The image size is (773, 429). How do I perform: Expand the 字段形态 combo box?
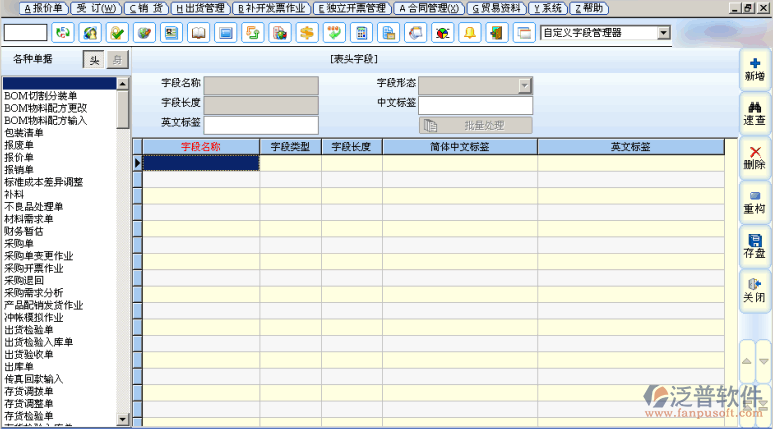click(524, 85)
